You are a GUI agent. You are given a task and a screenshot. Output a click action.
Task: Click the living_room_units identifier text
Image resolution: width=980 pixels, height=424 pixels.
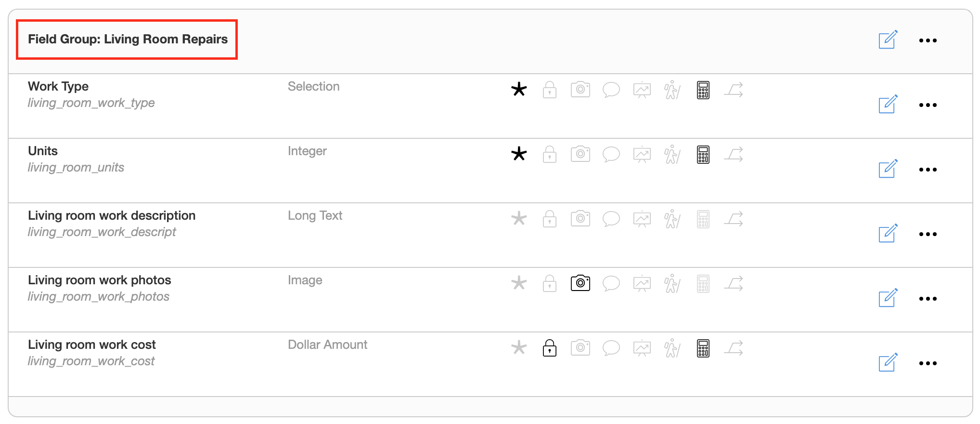pyautogui.click(x=76, y=168)
